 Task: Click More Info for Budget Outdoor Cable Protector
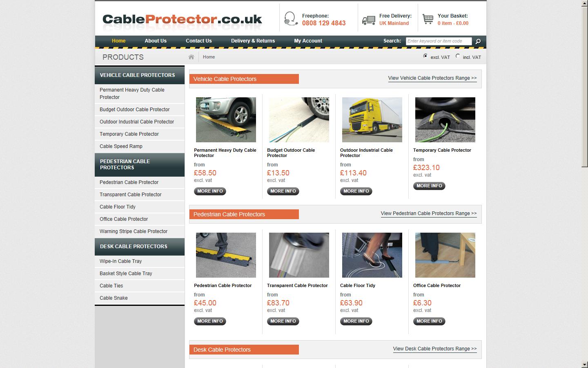[283, 191]
